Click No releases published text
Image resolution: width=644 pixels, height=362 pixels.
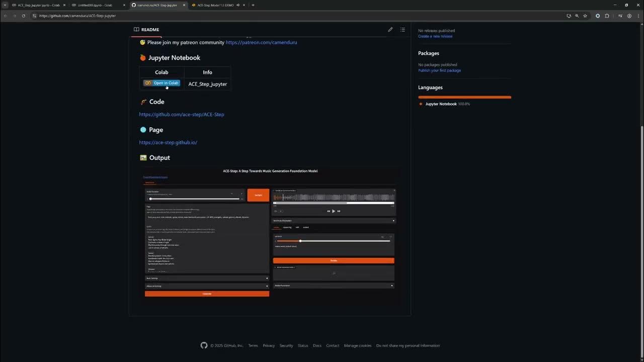coord(436,31)
